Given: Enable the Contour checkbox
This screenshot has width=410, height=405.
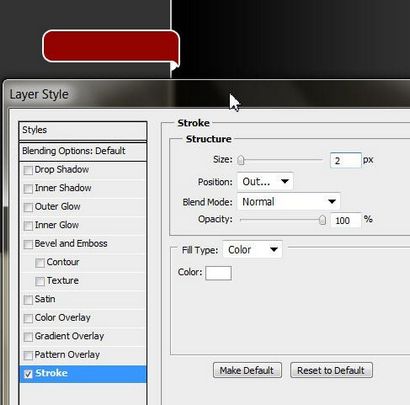Looking at the screenshot, I should [40, 263].
